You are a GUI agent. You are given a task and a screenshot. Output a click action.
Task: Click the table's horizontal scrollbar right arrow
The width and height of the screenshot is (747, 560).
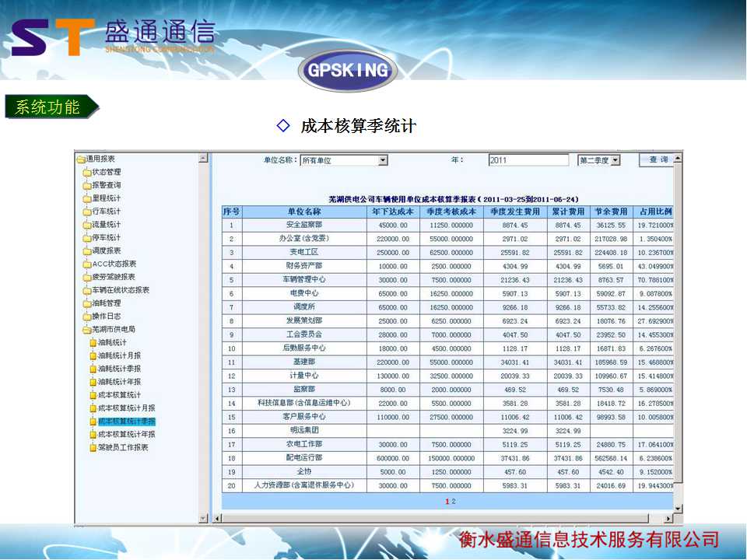(668, 519)
